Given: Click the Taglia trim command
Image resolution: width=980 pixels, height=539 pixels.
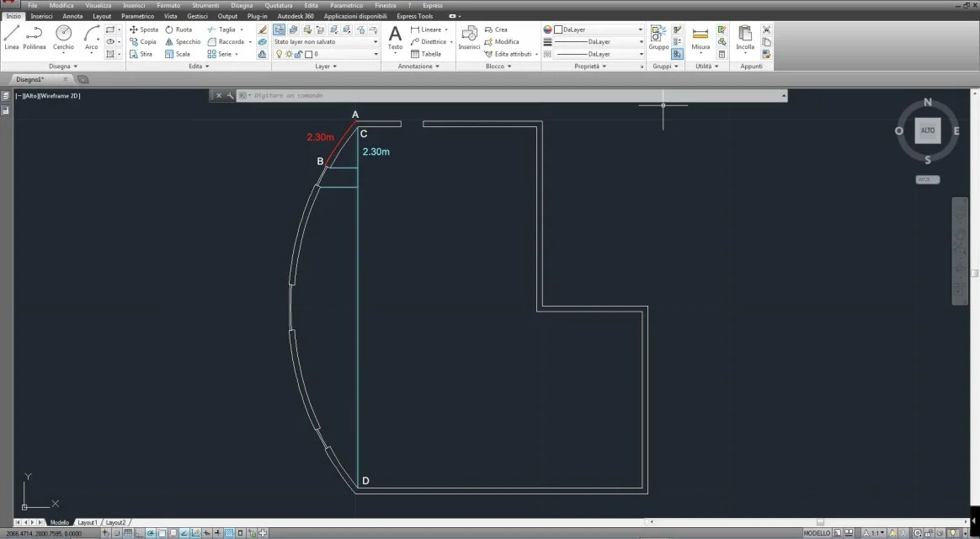Looking at the screenshot, I should [x=222, y=29].
